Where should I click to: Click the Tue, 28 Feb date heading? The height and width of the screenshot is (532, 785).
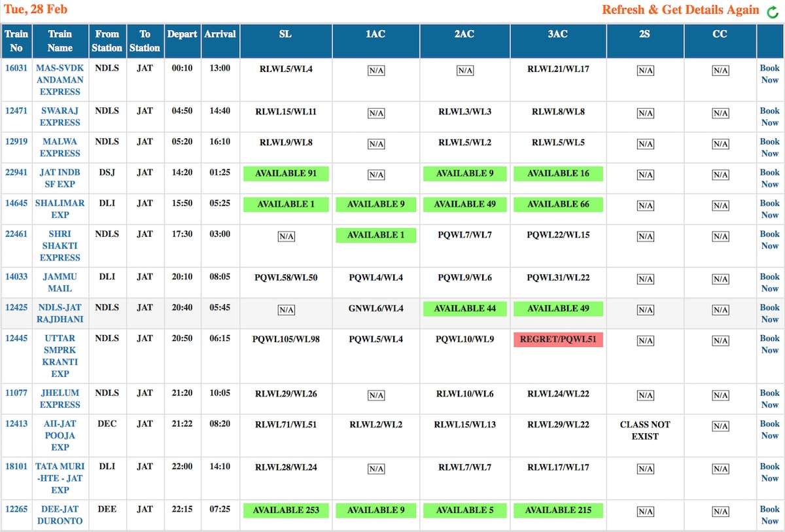tap(35, 9)
